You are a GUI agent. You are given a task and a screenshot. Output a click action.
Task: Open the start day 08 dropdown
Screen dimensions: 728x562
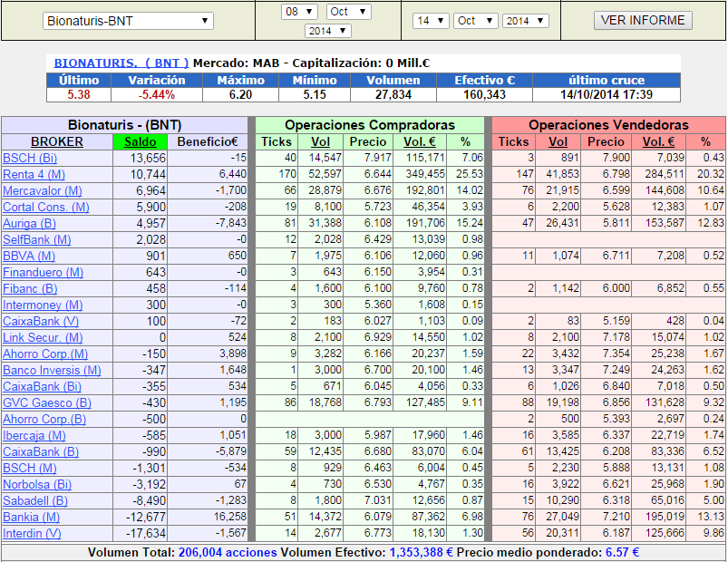point(299,12)
